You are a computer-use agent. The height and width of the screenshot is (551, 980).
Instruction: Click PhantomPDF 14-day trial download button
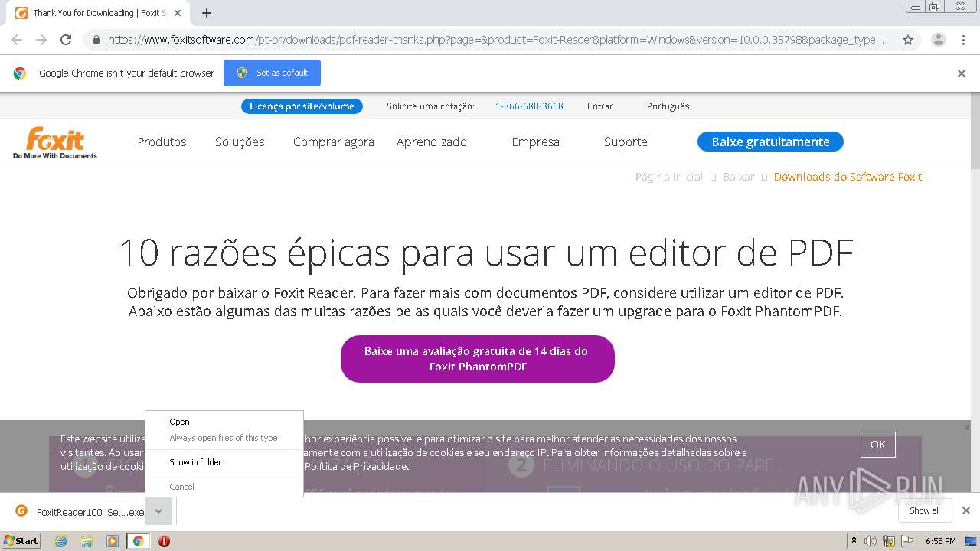coord(477,359)
